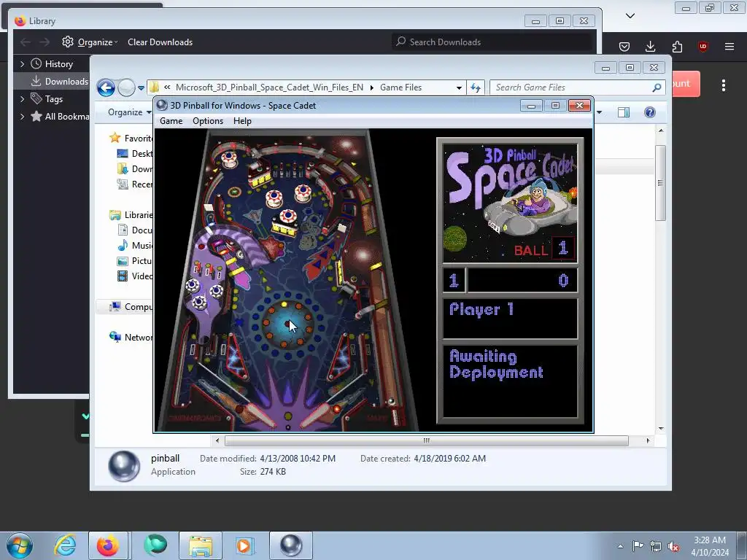Click Explorer vertical scrollbar thumb
Image resolution: width=747 pixels, height=560 pixels.
point(660,183)
